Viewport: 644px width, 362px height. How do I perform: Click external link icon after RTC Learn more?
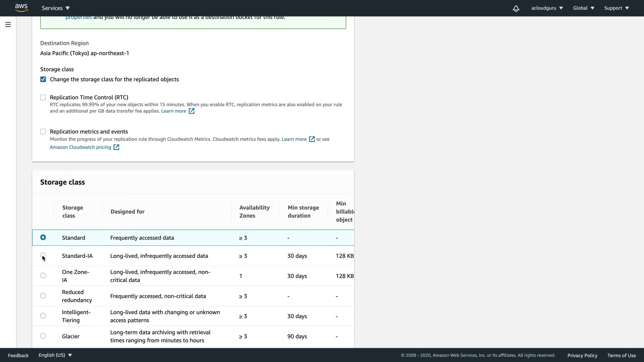[x=192, y=111]
